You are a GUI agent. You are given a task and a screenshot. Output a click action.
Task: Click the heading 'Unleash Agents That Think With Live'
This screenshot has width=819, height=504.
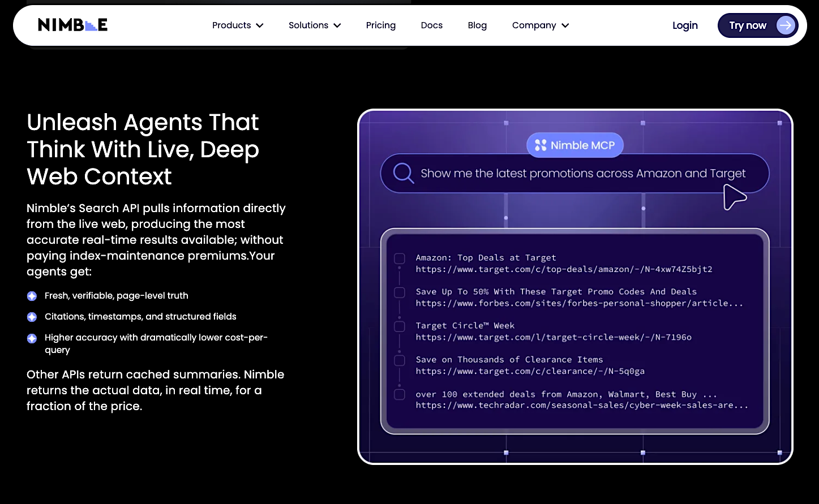pos(143,149)
